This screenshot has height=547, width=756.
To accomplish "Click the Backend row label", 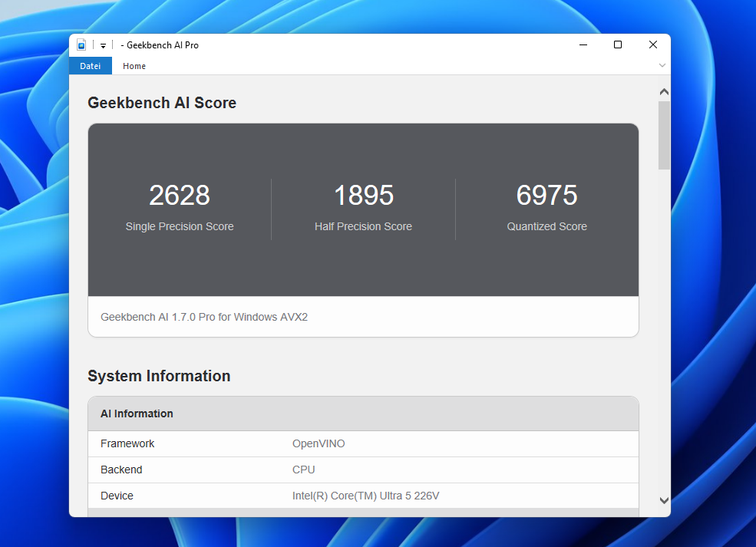I will coord(121,470).
